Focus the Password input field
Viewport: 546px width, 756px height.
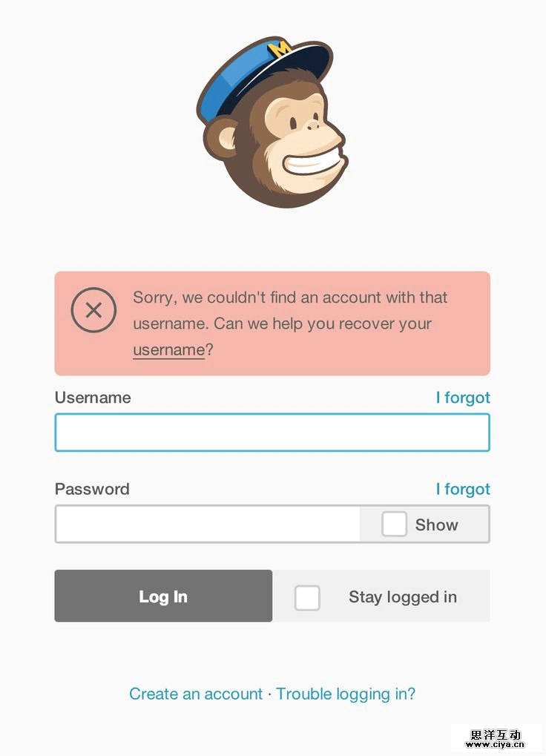pyautogui.click(x=207, y=524)
